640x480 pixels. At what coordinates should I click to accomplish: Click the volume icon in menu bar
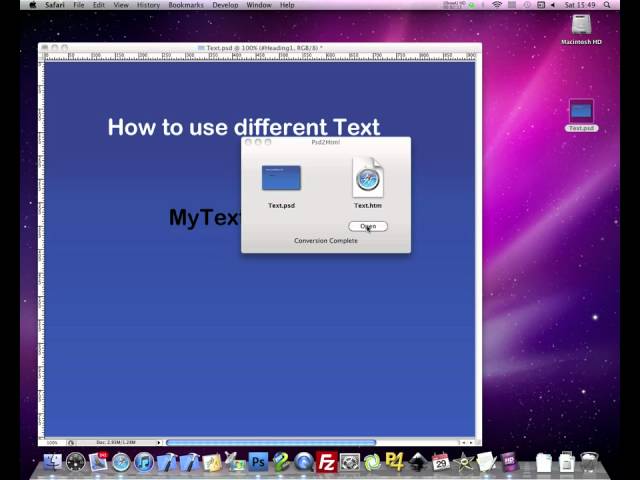coord(553,5)
